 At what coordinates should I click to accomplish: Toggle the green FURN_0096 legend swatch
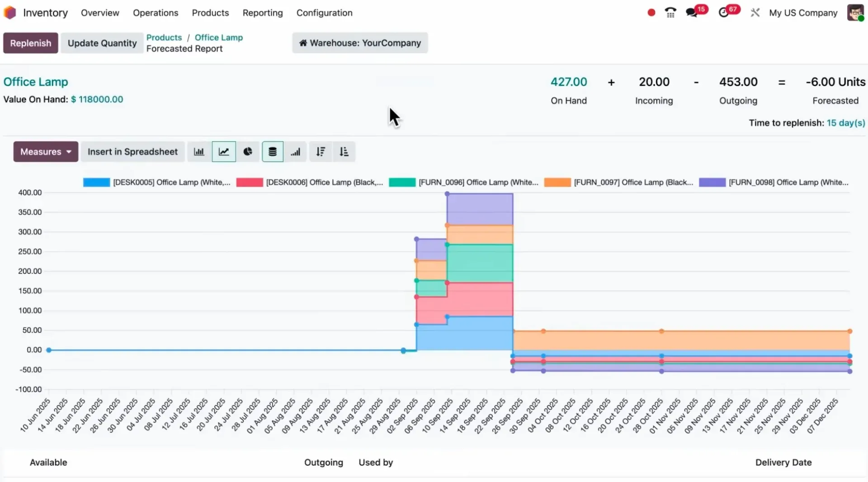(x=402, y=183)
